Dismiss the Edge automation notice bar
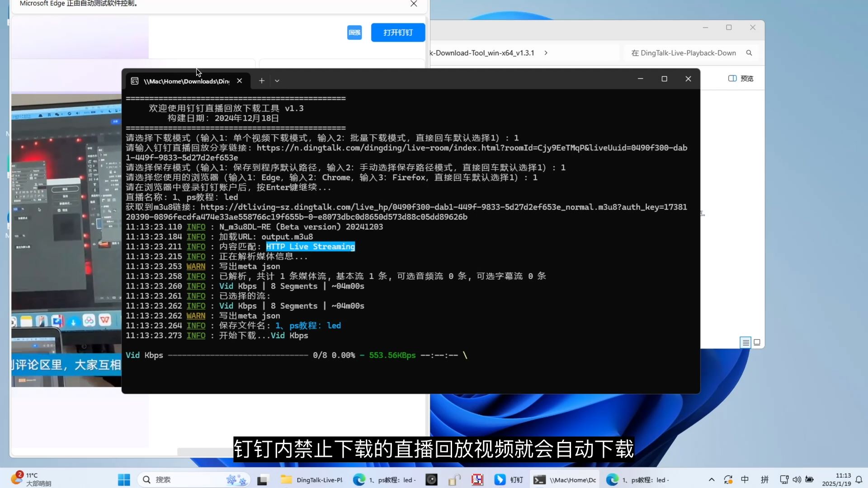Viewport: 868px width, 488px height. click(414, 4)
